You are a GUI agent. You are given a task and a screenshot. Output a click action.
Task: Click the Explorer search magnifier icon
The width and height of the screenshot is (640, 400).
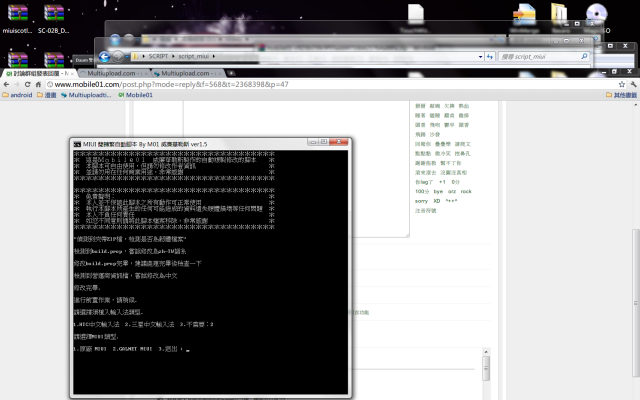pyautogui.click(x=584, y=56)
